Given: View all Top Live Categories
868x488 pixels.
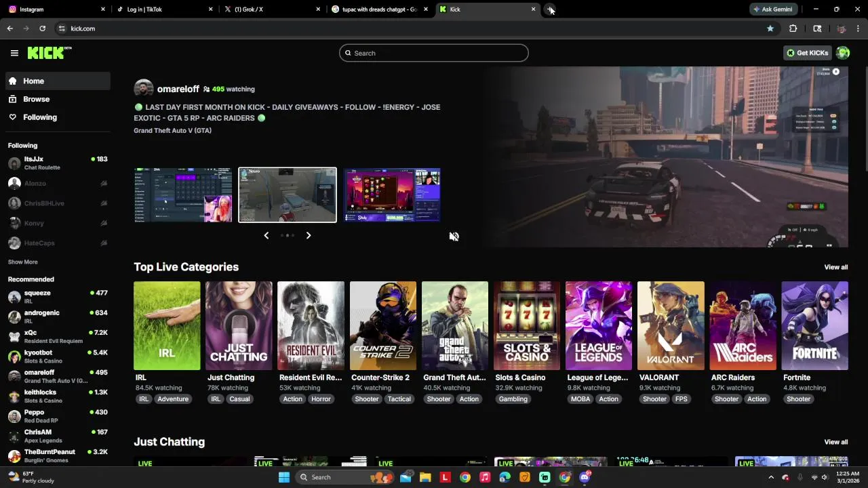Looking at the screenshot, I should point(835,267).
